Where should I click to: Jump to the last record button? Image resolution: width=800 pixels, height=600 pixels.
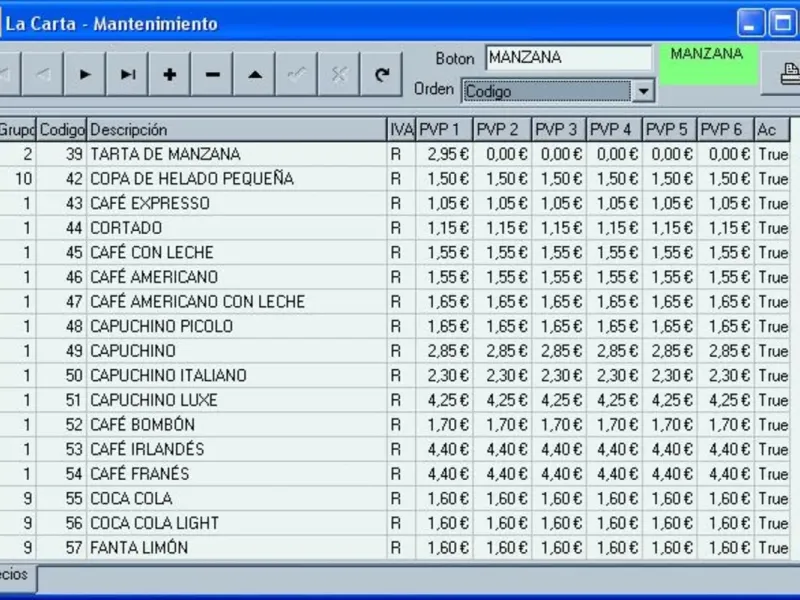pyautogui.click(x=127, y=74)
